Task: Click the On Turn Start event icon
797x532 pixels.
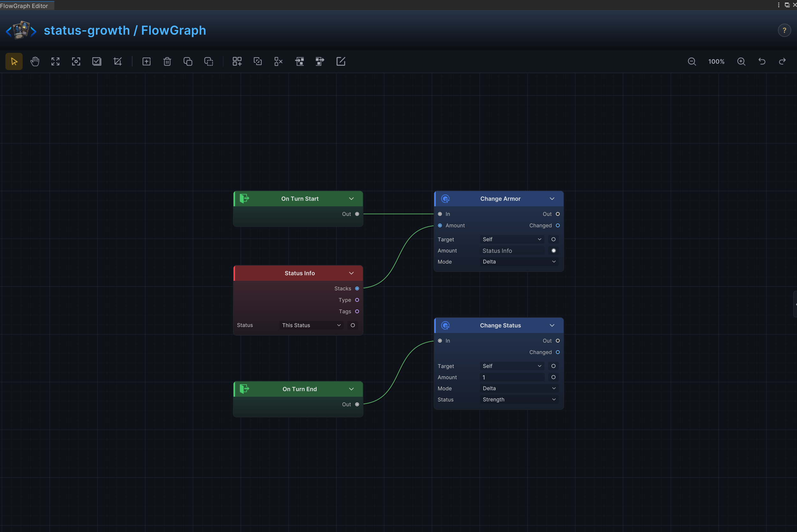Action: pos(244,198)
